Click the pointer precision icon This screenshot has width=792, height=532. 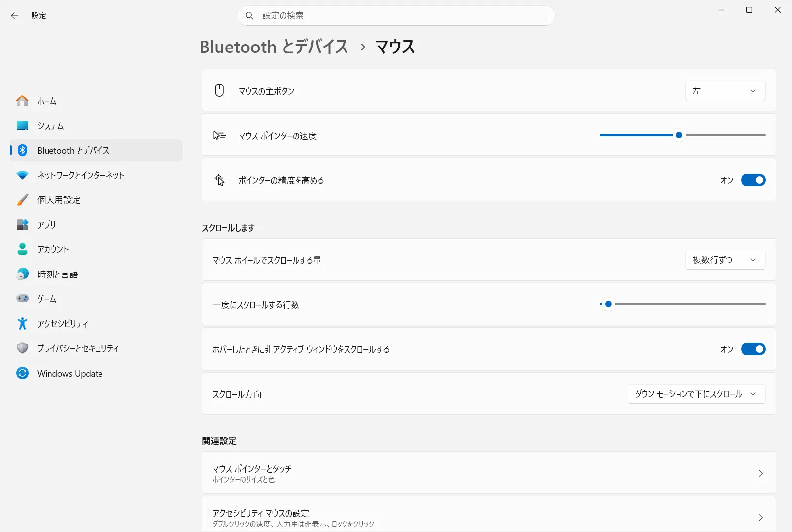point(219,180)
